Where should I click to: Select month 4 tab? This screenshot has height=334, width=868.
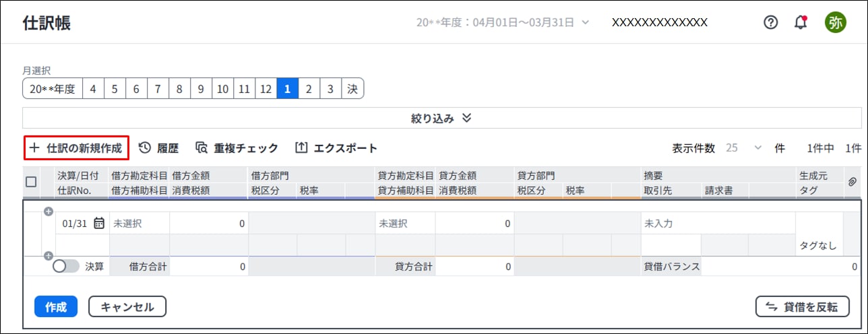pos(93,89)
